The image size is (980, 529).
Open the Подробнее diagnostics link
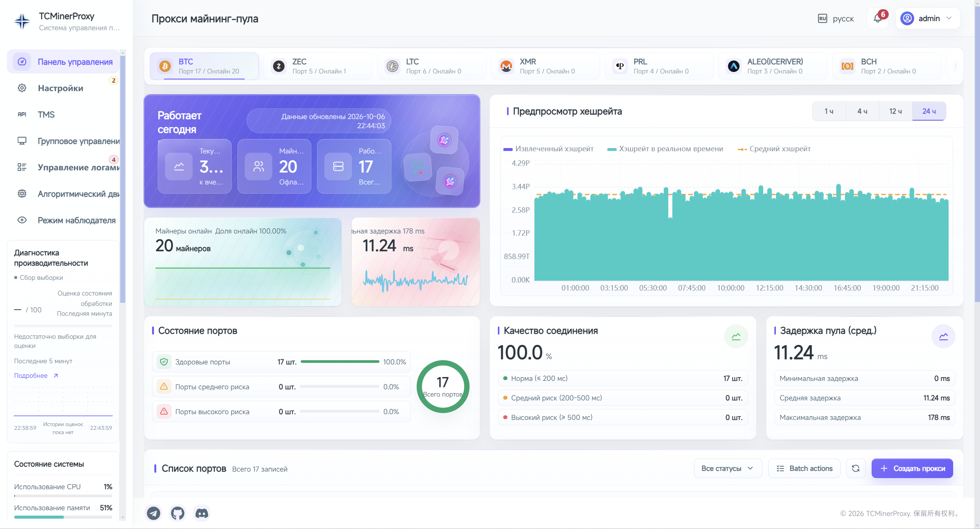[36, 376]
